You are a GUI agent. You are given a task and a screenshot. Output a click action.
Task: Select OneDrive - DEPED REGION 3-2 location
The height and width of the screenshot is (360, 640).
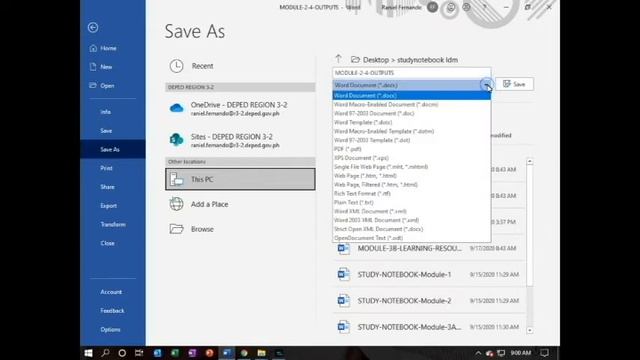pos(240,109)
